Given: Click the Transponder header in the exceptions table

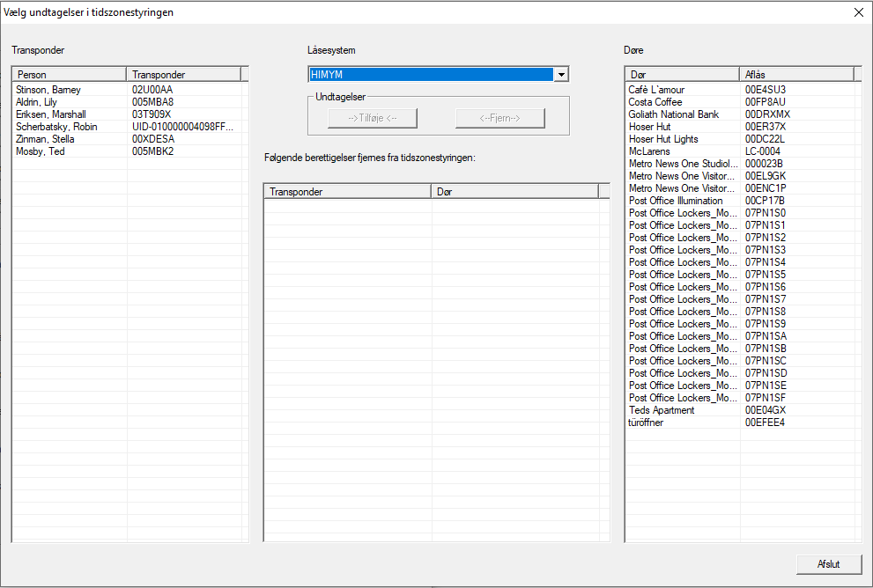Looking at the screenshot, I should coord(347,191).
